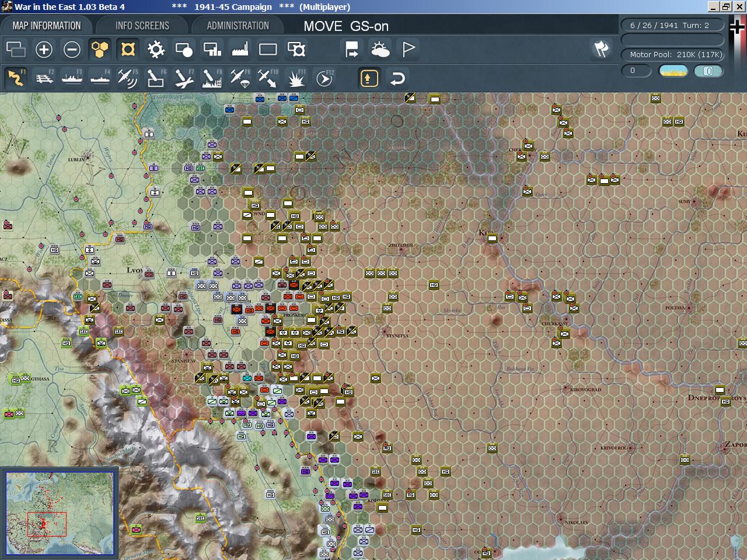
Task: Minimize the War in the East window
Action: coord(714,7)
